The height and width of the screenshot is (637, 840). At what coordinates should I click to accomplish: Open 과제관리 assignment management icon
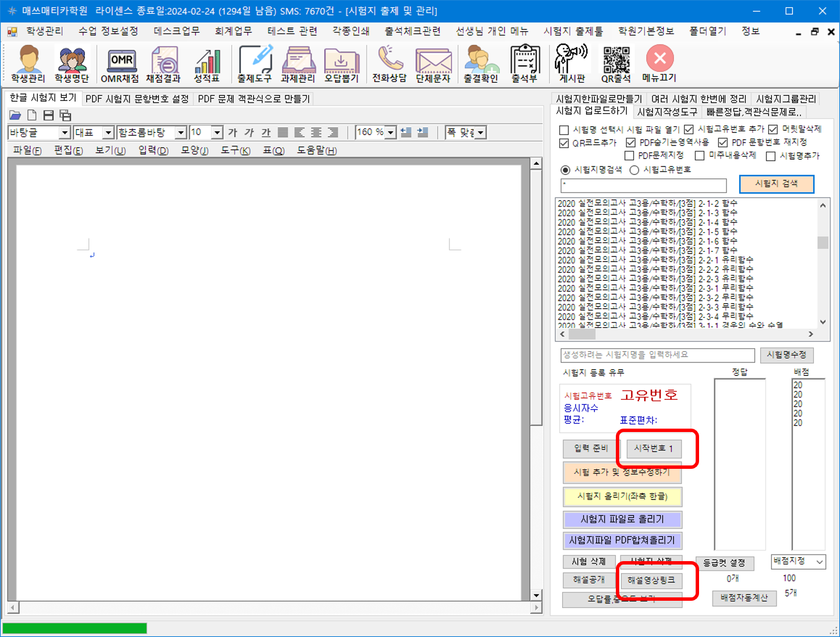(298, 64)
